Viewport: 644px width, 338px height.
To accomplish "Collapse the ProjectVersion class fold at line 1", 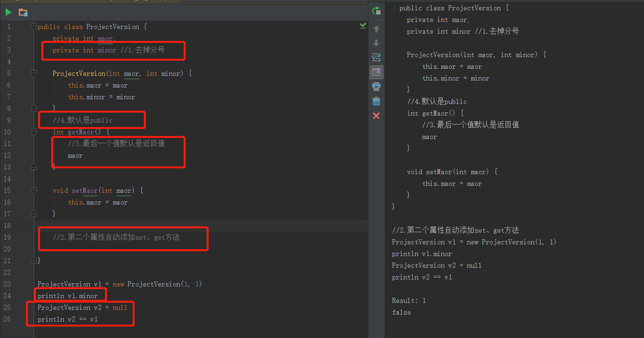I will (34, 27).
